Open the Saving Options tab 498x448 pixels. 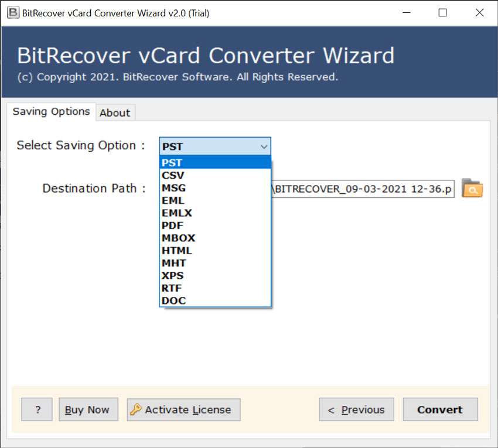coord(51,111)
